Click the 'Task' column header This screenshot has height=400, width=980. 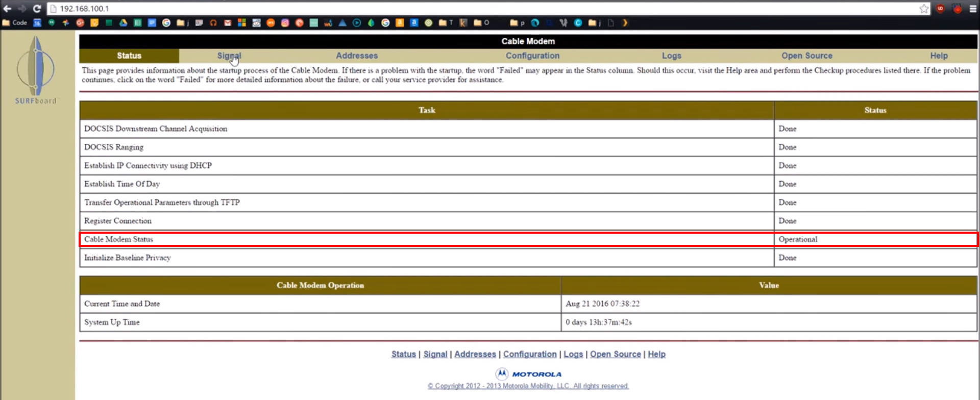(427, 110)
